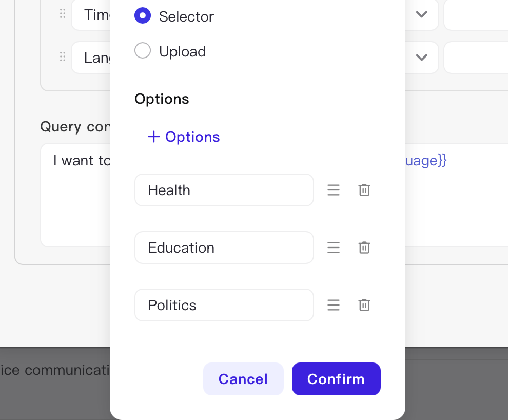Click the grip handle beside the Tim row
Viewport: 508px width, 420px height.
(x=63, y=14)
